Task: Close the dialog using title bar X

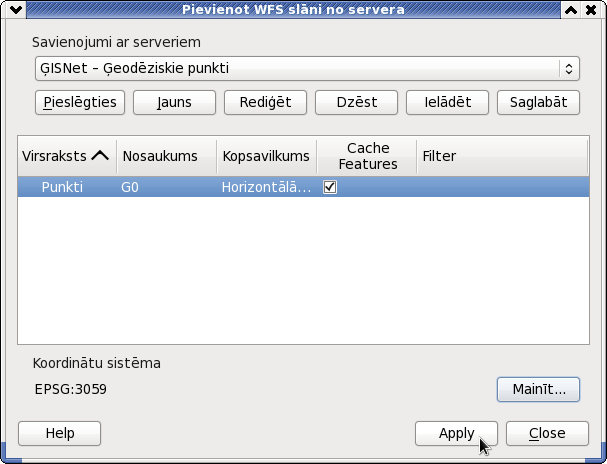Action: [591, 10]
